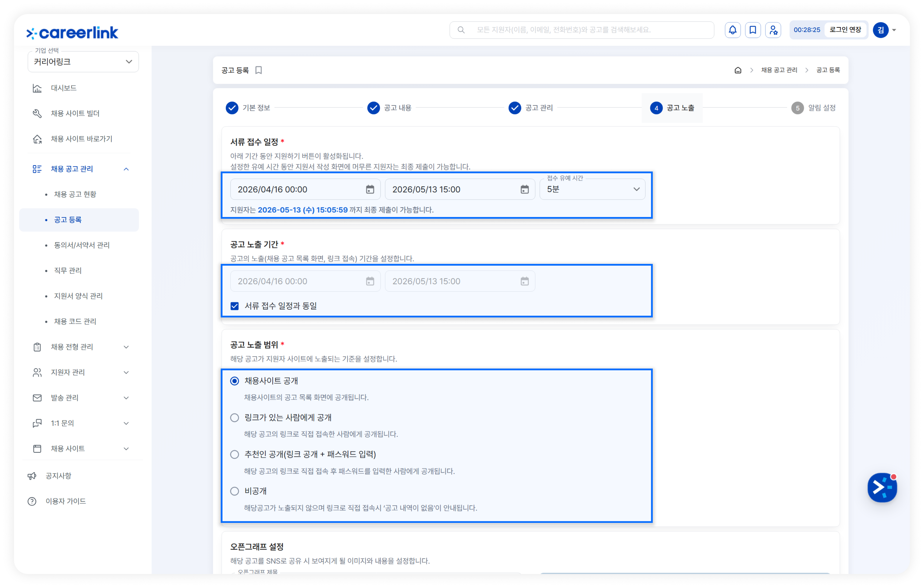The width and height of the screenshot is (924, 588).
Task: Go to step 5 알림 설정
Action: [813, 108]
